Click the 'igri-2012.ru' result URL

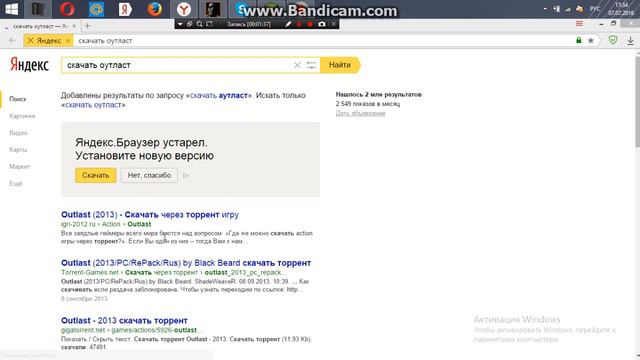pos(78,224)
